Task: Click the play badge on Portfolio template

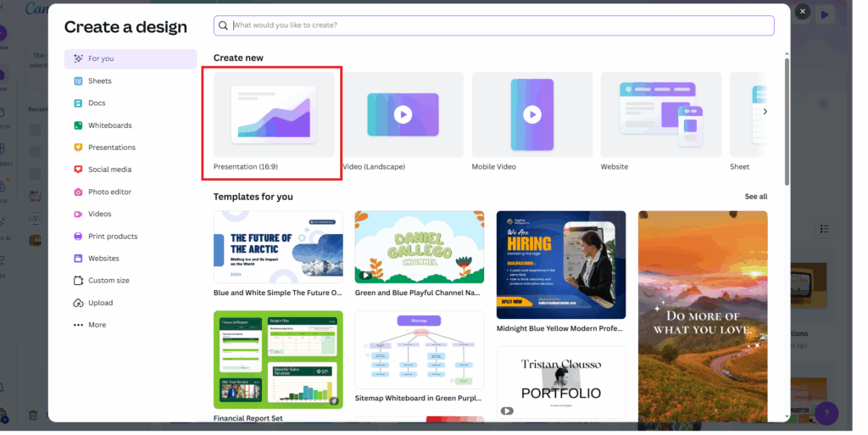Action: click(x=507, y=411)
